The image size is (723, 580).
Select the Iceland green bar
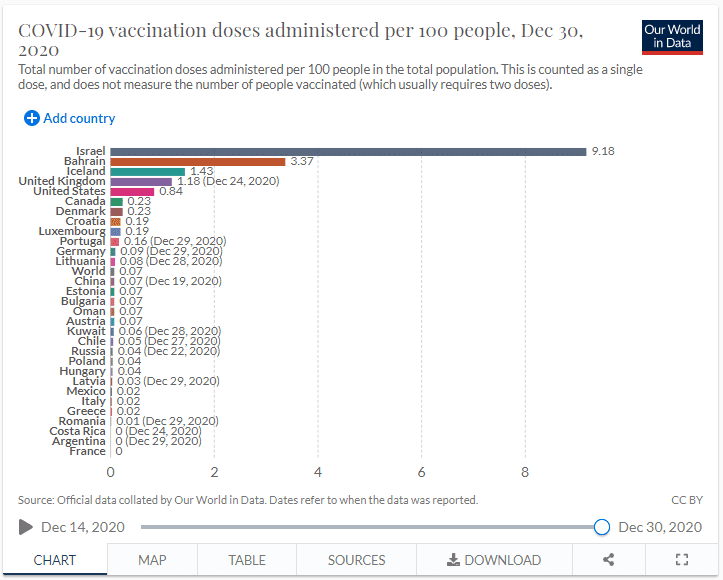point(147,172)
